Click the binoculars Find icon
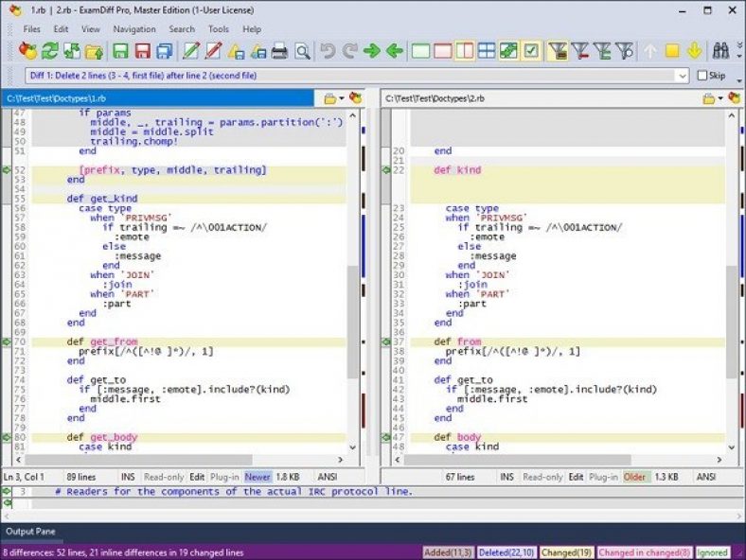The image size is (746, 560). [x=720, y=51]
